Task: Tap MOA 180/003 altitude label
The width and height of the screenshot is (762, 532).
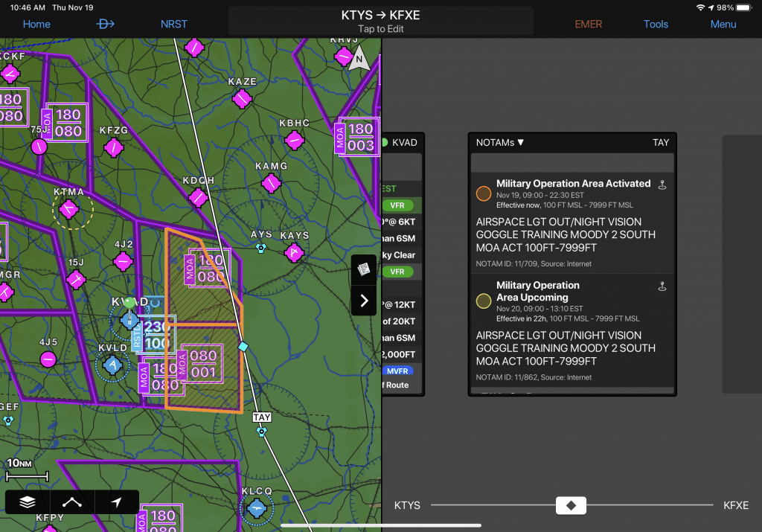Action: coord(357,136)
